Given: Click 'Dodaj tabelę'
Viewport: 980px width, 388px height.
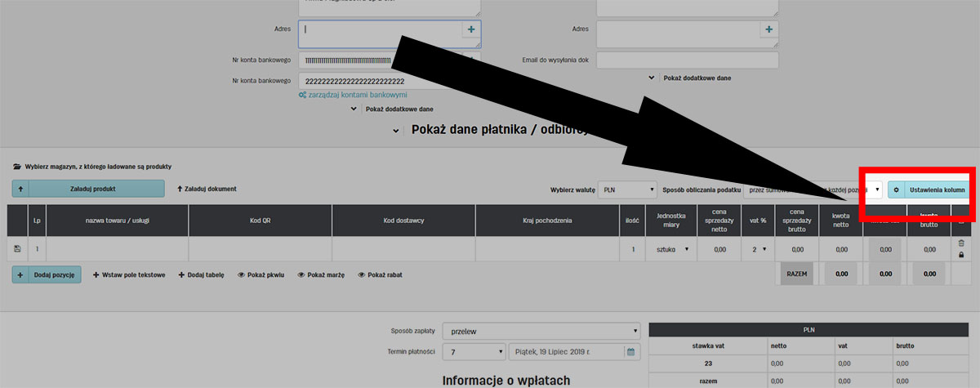Looking at the screenshot, I should coord(200,275).
